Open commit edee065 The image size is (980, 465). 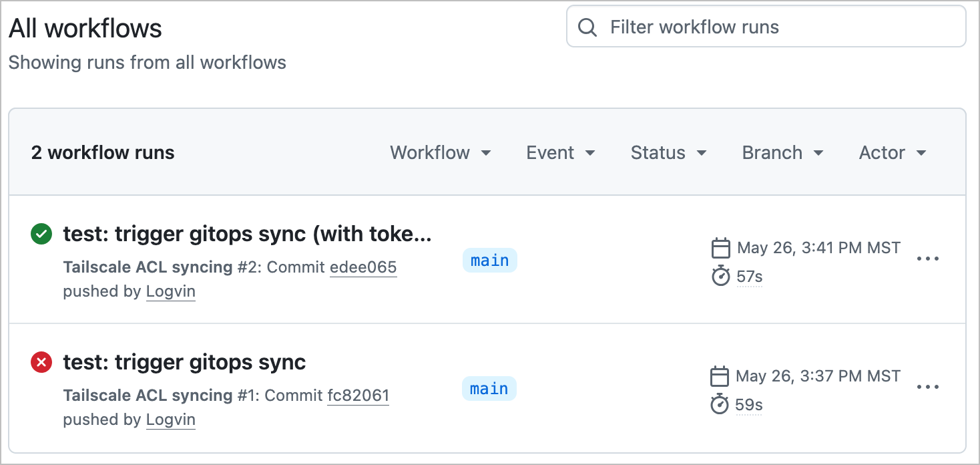(x=363, y=267)
